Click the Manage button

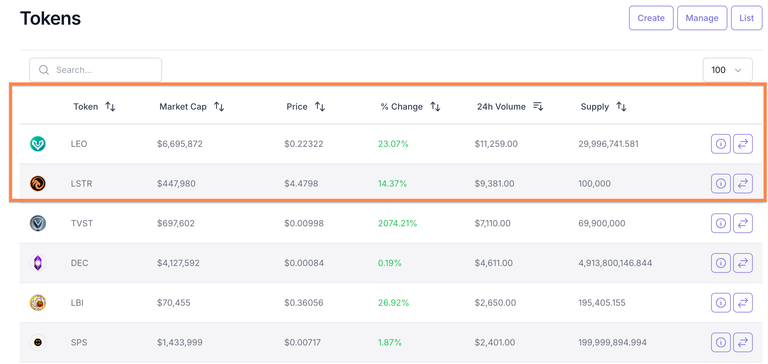702,18
